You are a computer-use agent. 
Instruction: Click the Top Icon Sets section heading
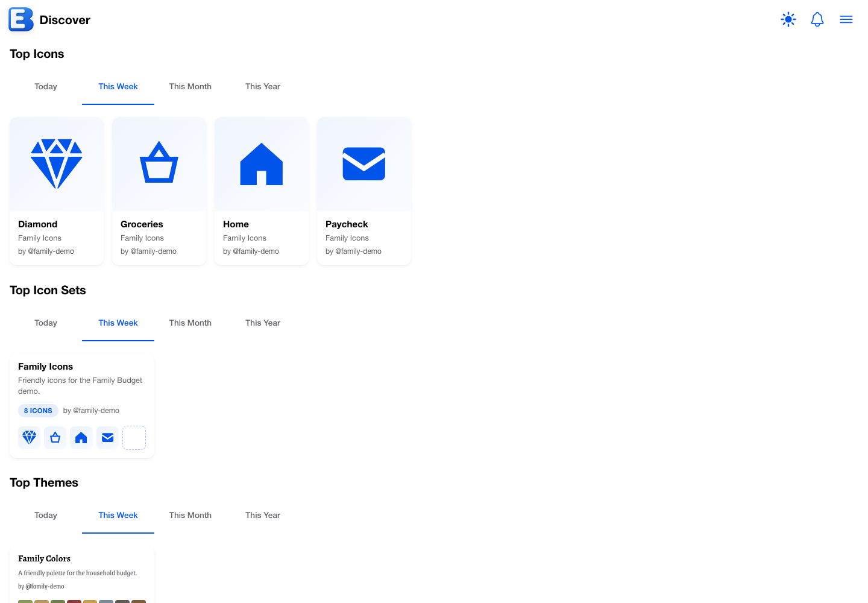click(x=48, y=291)
